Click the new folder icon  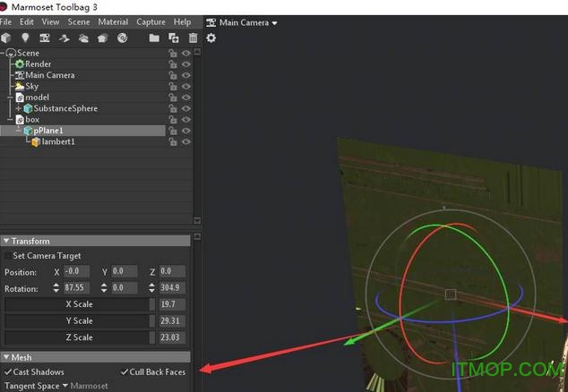pos(154,38)
